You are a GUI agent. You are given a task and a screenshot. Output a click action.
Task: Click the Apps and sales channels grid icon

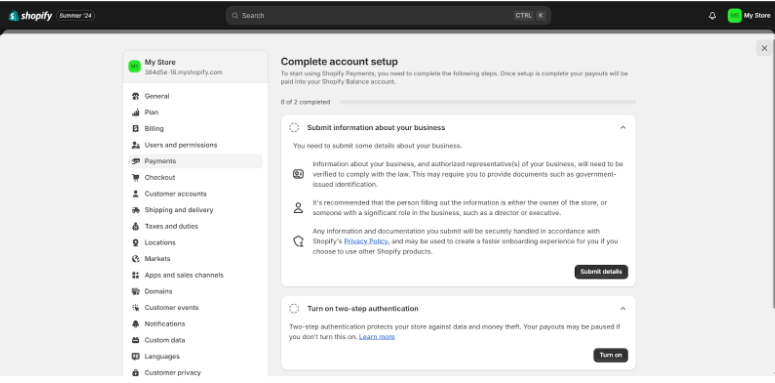tap(135, 275)
